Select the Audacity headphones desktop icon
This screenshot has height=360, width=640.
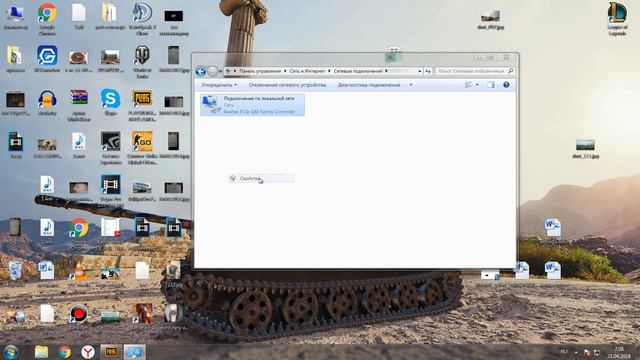47,102
